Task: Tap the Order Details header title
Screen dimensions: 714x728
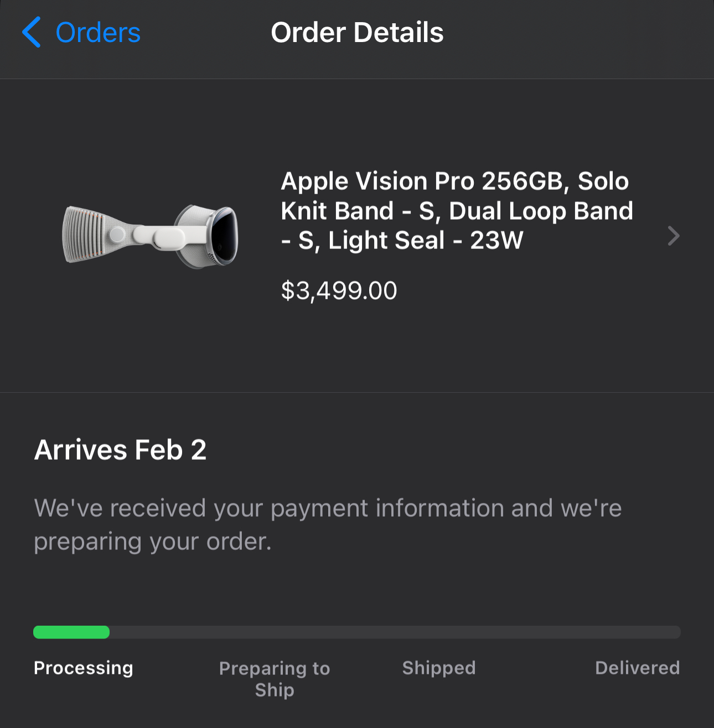Action: (x=357, y=33)
